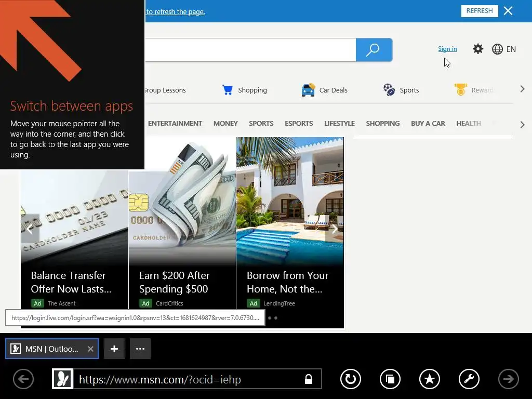Open the tabs view icon
532x399 pixels.
pyautogui.click(x=390, y=379)
